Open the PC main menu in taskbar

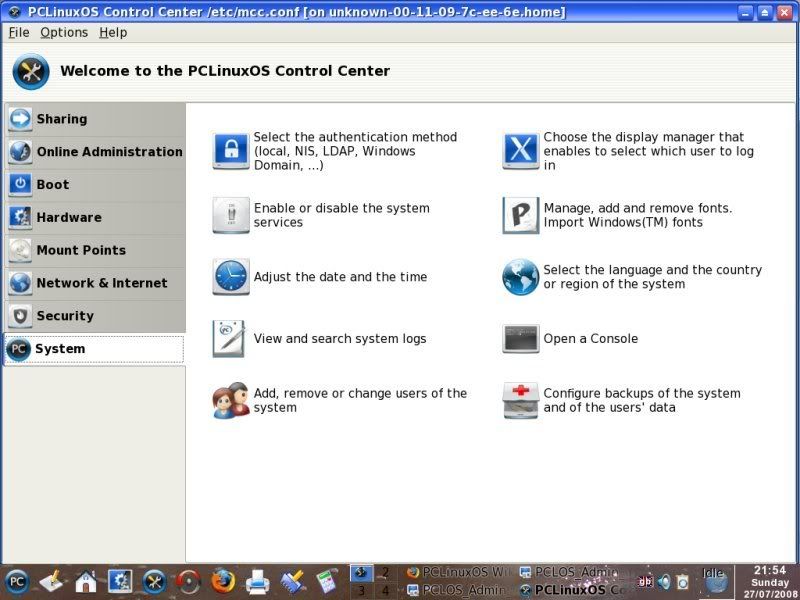point(16,582)
